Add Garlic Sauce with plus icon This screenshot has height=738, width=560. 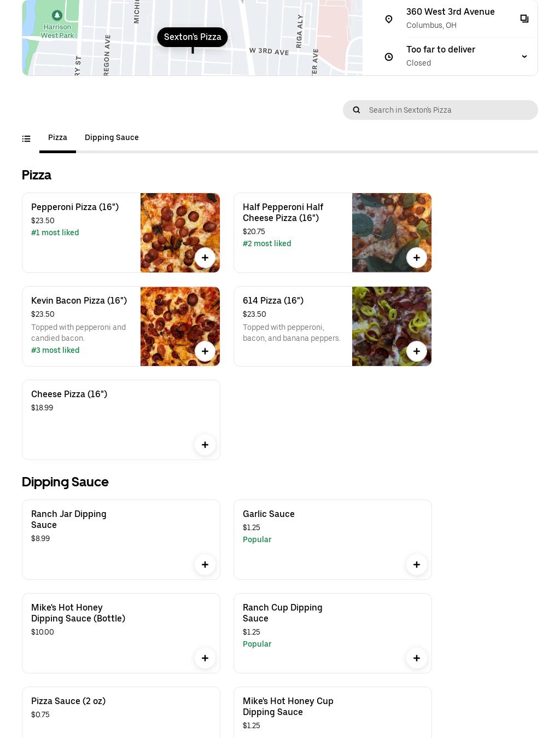point(417,565)
